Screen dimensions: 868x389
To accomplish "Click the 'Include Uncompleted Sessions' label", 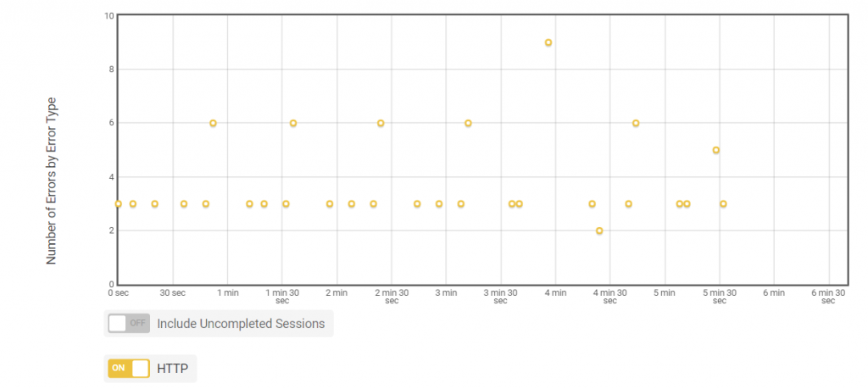I will [241, 324].
